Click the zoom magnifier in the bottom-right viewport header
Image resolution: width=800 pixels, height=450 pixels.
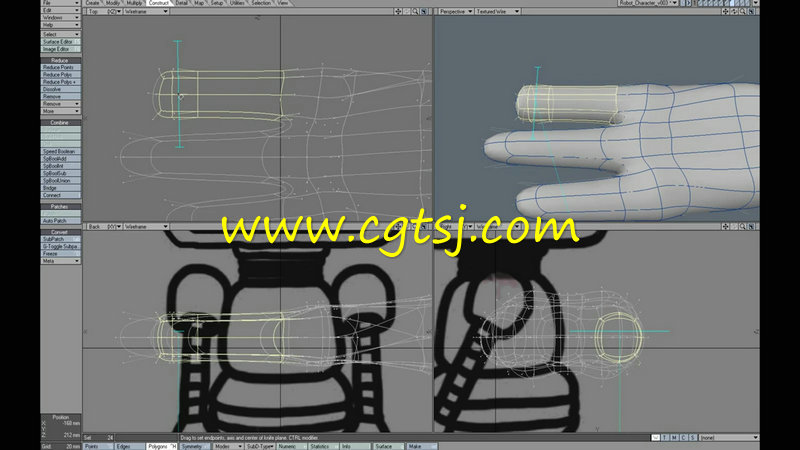[743, 227]
